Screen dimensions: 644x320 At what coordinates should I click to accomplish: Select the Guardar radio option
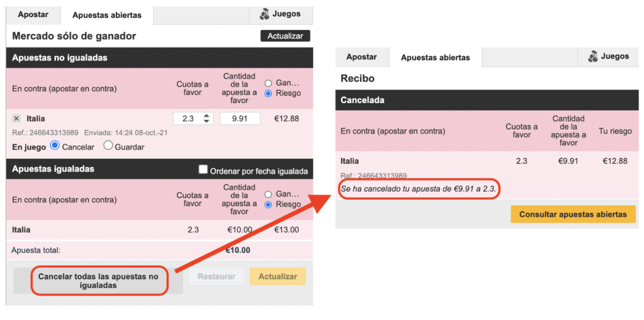click(108, 146)
